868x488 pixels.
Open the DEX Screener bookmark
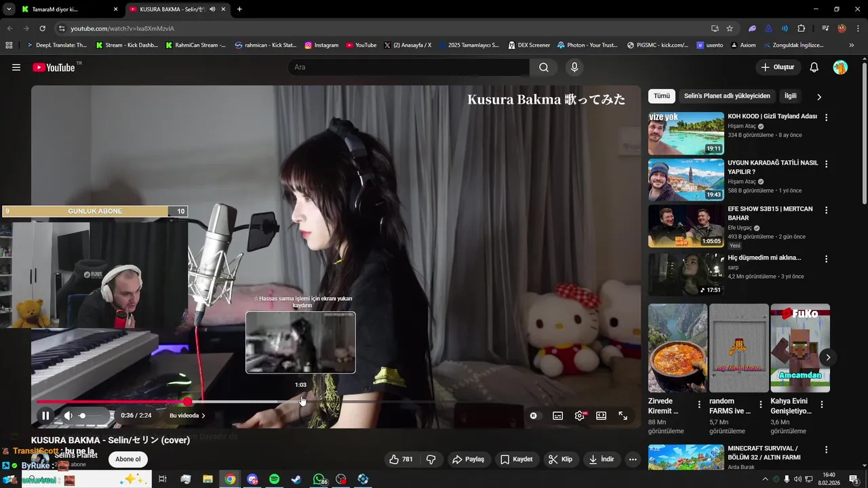click(529, 45)
